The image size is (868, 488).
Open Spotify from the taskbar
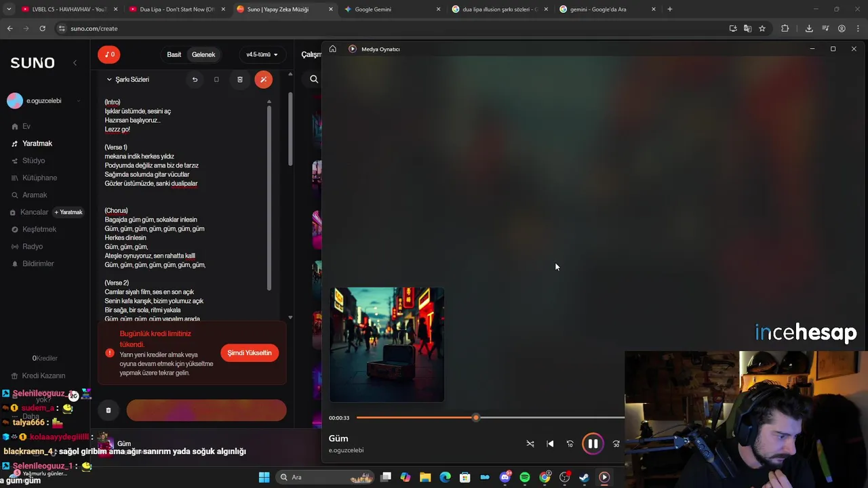tap(525, 477)
